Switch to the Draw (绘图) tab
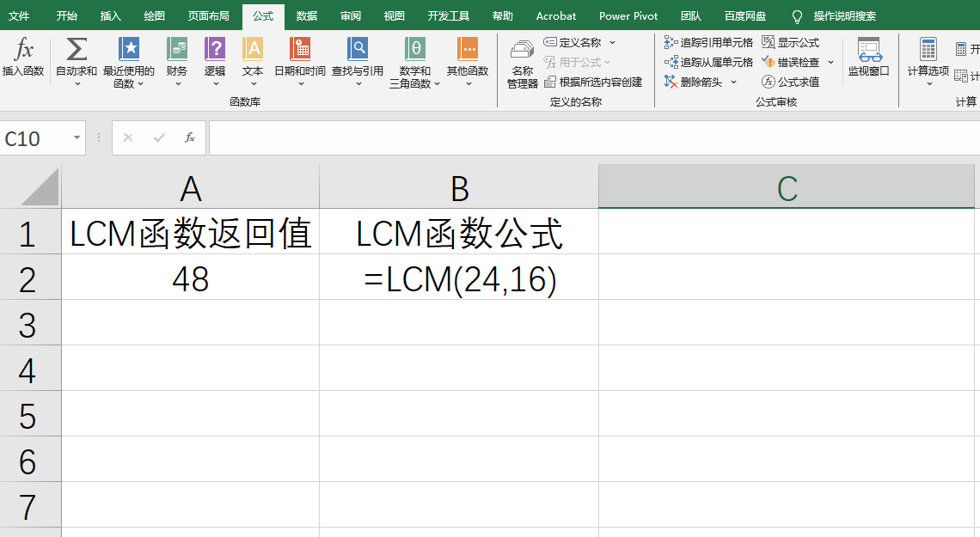The image size is (980, 537). coord(155,15)
